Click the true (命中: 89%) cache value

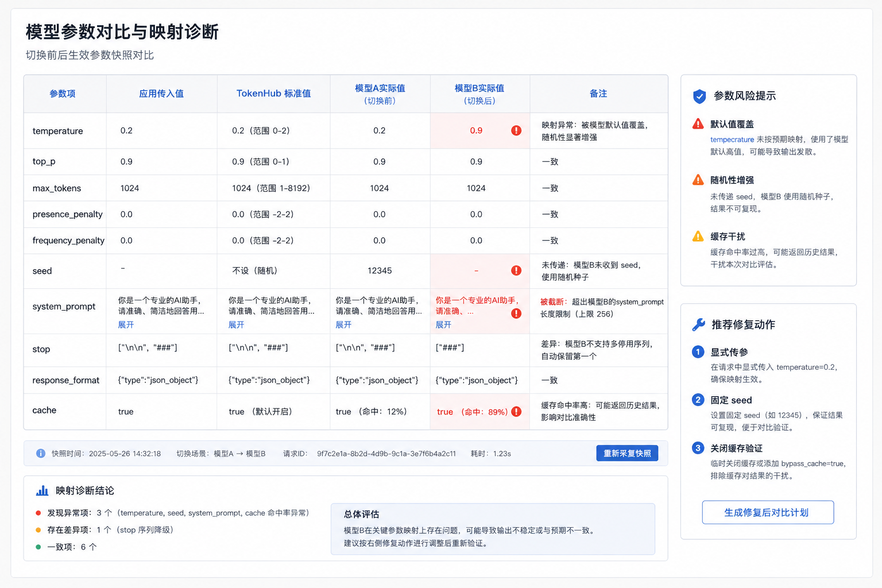(472, 412)
